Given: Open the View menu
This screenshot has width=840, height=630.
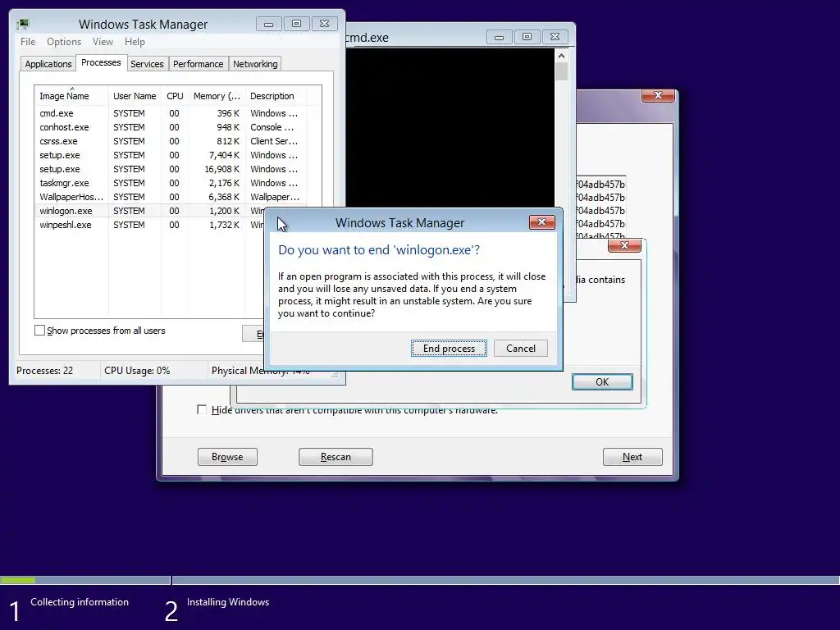Looking at the screenshot, I should (x=103, y=42).
